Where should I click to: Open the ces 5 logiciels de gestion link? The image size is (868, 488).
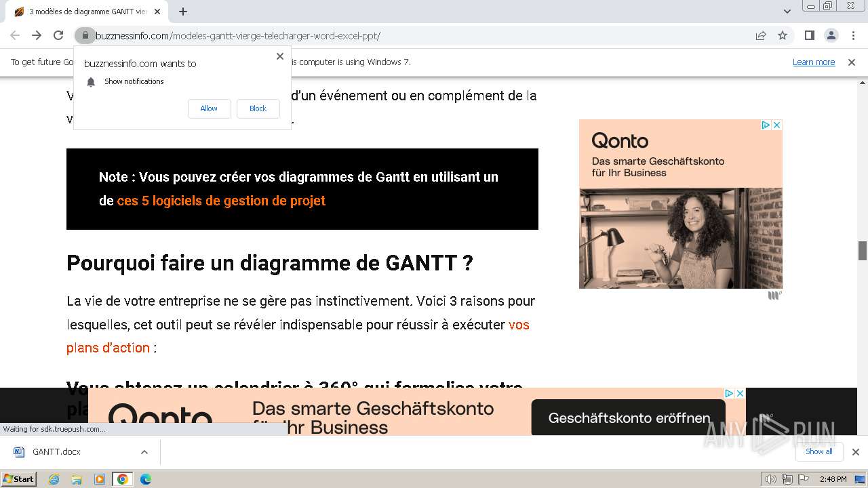[221, 201]
